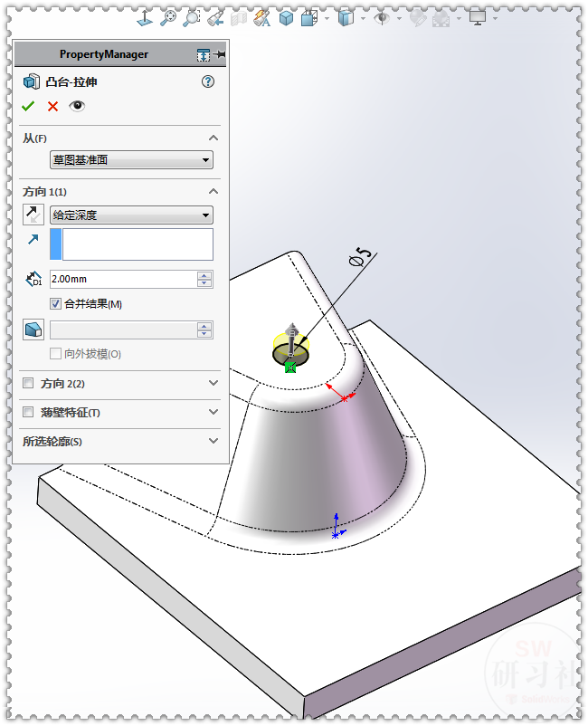Click the Apply Scene icon
The width and height of the screenshot is (588, 726).
point(441,18)
